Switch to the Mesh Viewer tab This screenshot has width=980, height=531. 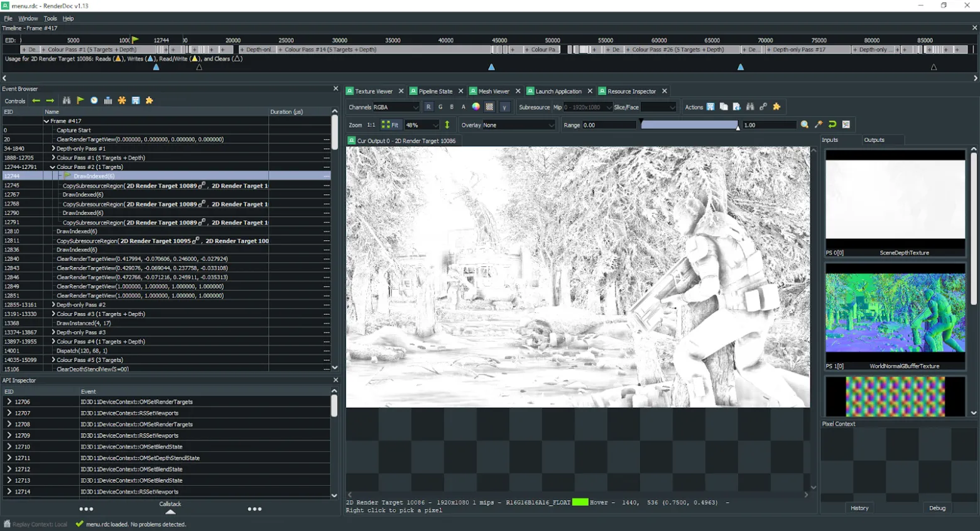(x=494, y=91)
